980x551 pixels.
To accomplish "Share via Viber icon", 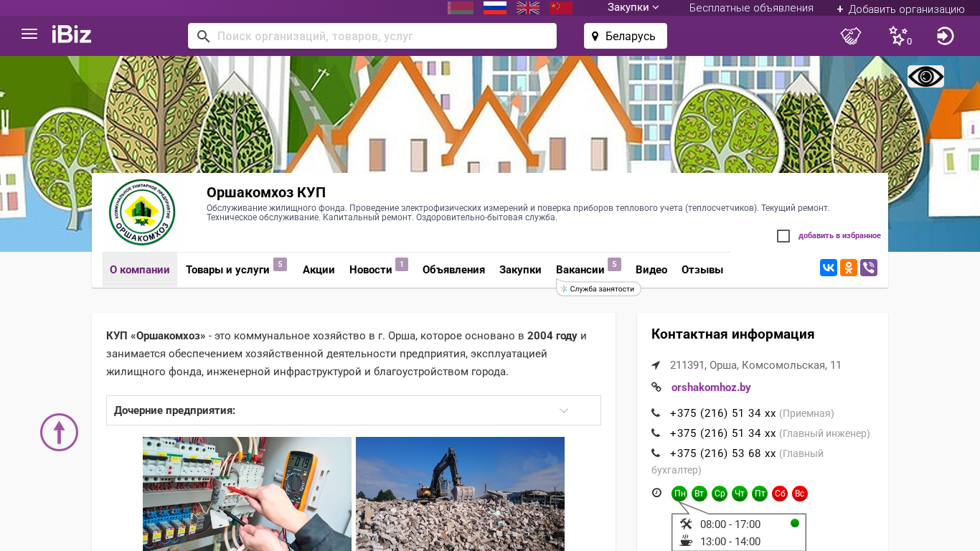I will coord(869,268).
